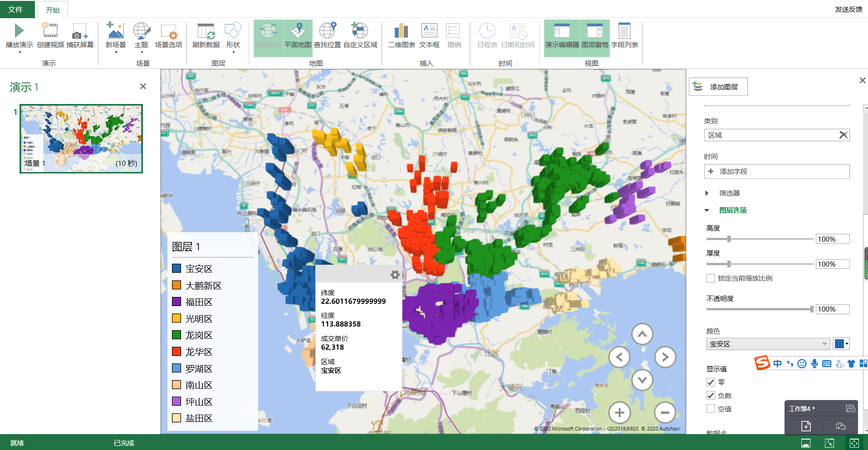Click the 添加图层 button
The width and height of the screenshot is (868, 450).
[718, 86]
